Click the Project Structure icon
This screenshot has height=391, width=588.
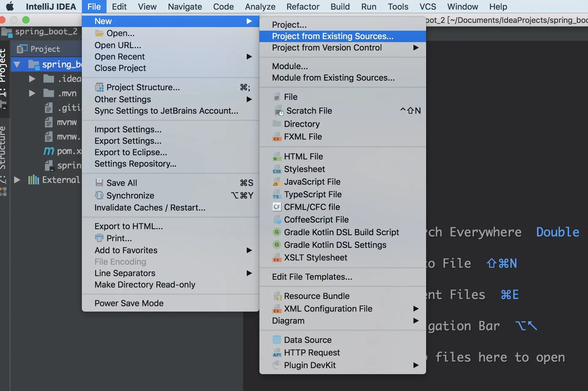coord(99,88)
